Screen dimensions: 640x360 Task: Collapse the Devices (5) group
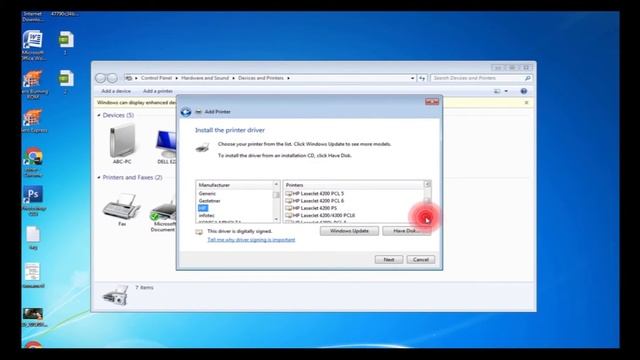[x=99, y=116]
